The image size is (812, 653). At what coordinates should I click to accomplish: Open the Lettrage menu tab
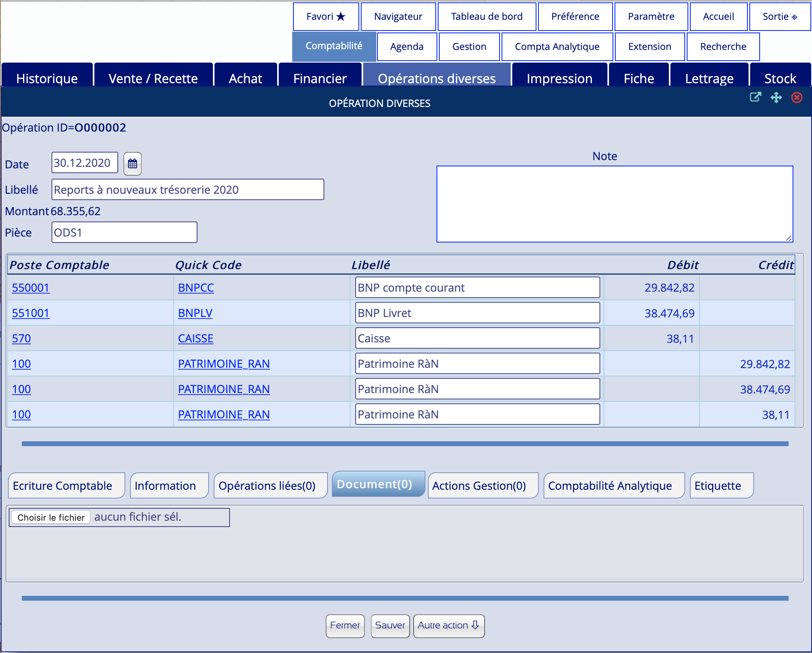(709, 78)
